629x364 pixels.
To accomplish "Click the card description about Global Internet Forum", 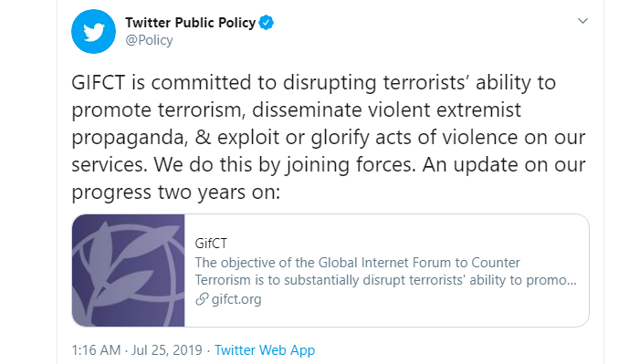I will [x=385, y=271].
